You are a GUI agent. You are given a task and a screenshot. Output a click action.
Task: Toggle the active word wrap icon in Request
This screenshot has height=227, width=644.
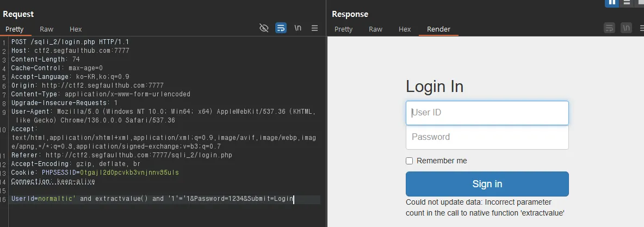(281, 28)
